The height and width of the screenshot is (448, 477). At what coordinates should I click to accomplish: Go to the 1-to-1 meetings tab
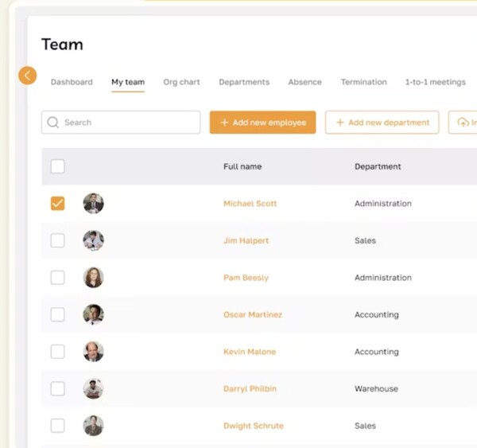point(435,82)
